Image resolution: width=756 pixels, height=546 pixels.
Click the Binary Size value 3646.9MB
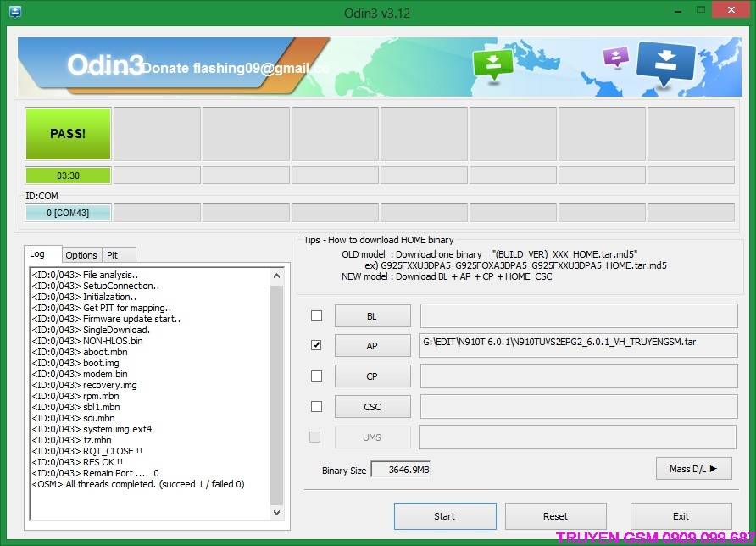(401, 470)
